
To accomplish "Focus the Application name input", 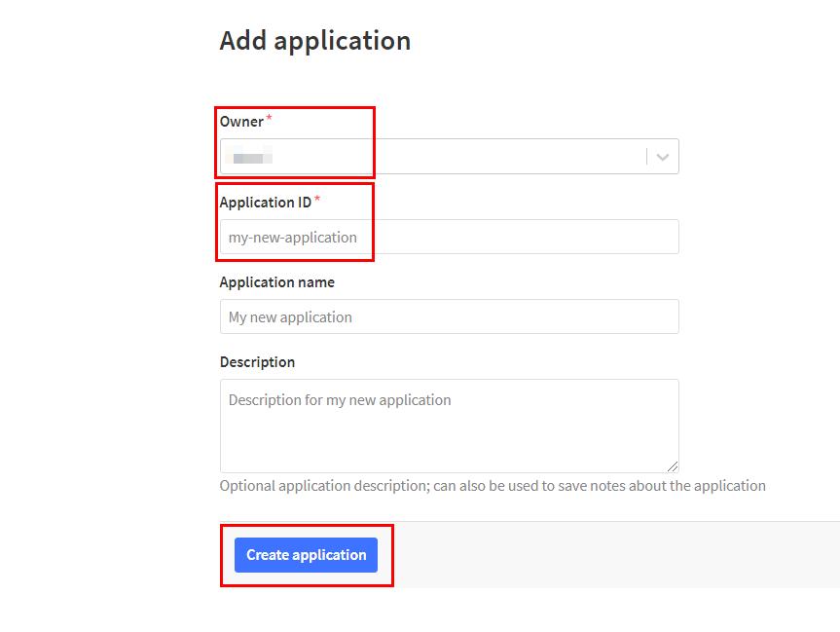I will [449, 317].
